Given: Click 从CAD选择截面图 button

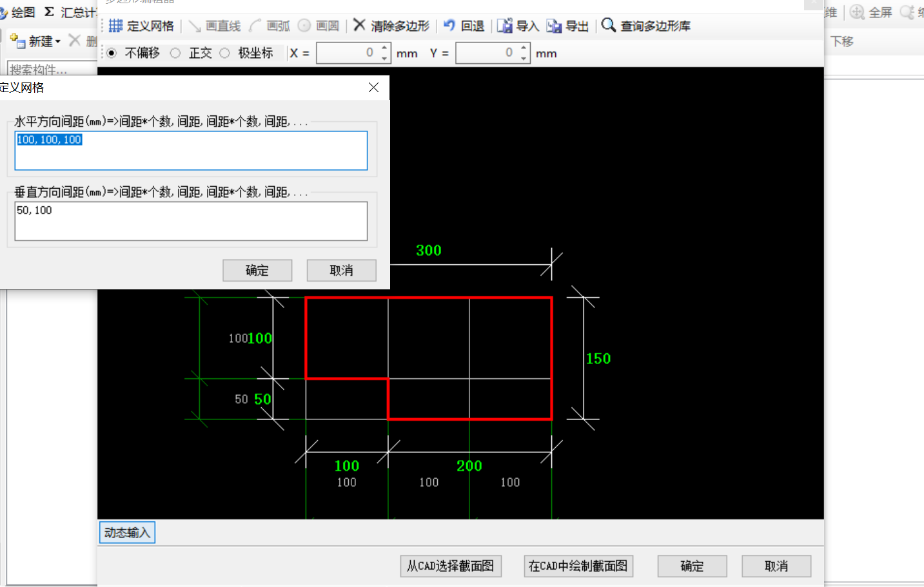Looking at the screenshot, I should pos(451,566).
